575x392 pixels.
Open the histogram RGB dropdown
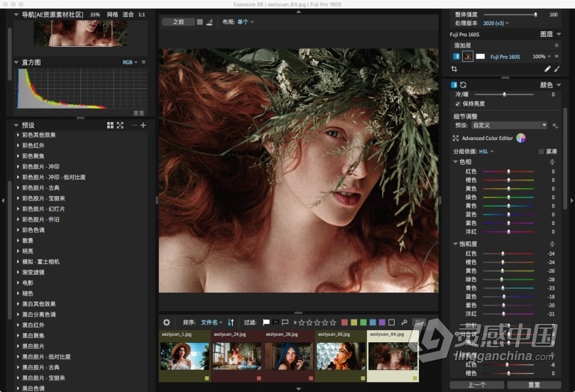click(x=130, y=62)
